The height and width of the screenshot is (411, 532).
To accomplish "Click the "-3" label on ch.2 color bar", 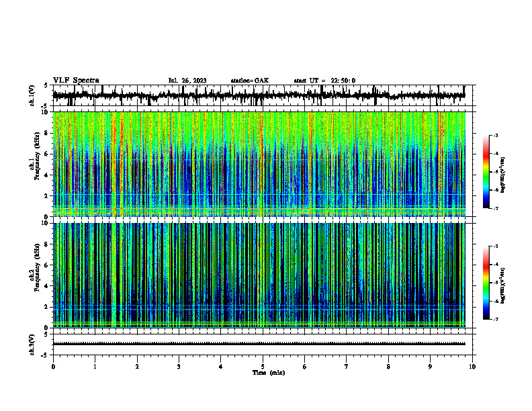I will 496,246.
